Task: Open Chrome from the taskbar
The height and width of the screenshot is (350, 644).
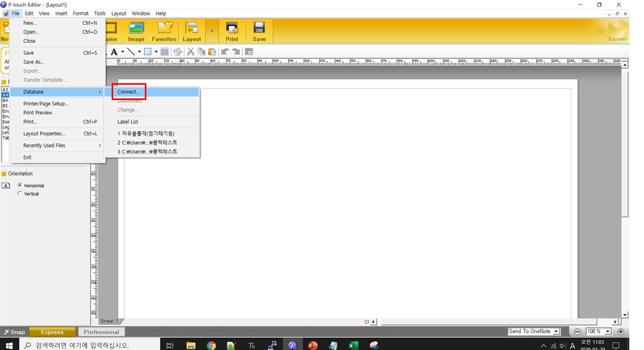Action: [211, 345]
